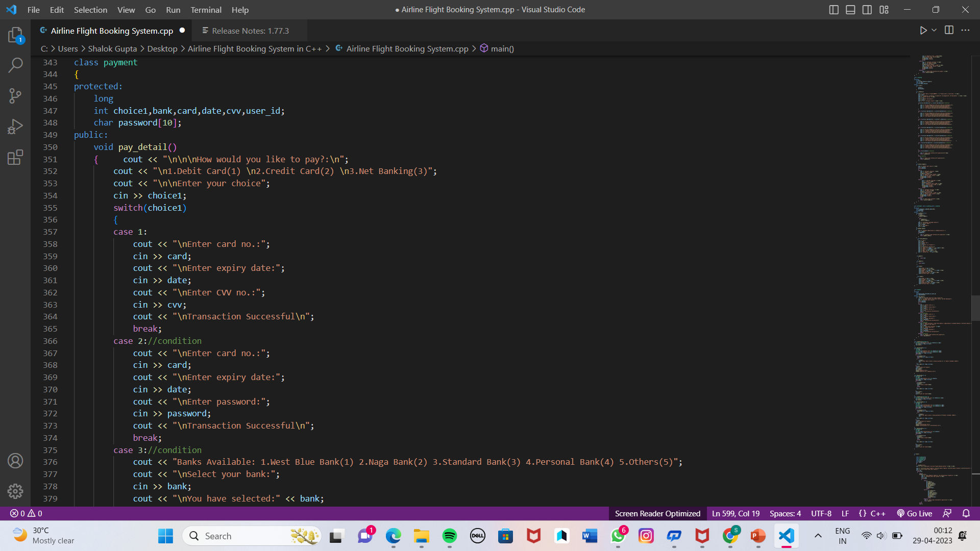Viewport: 980px width, 551px height.
Task: Switch to the Release Notes: 1.77.3 tab
Action: coord(250,31)
